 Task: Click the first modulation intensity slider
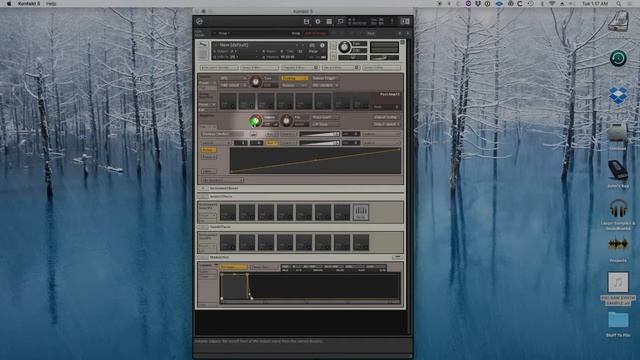click(x=319, y=134)
